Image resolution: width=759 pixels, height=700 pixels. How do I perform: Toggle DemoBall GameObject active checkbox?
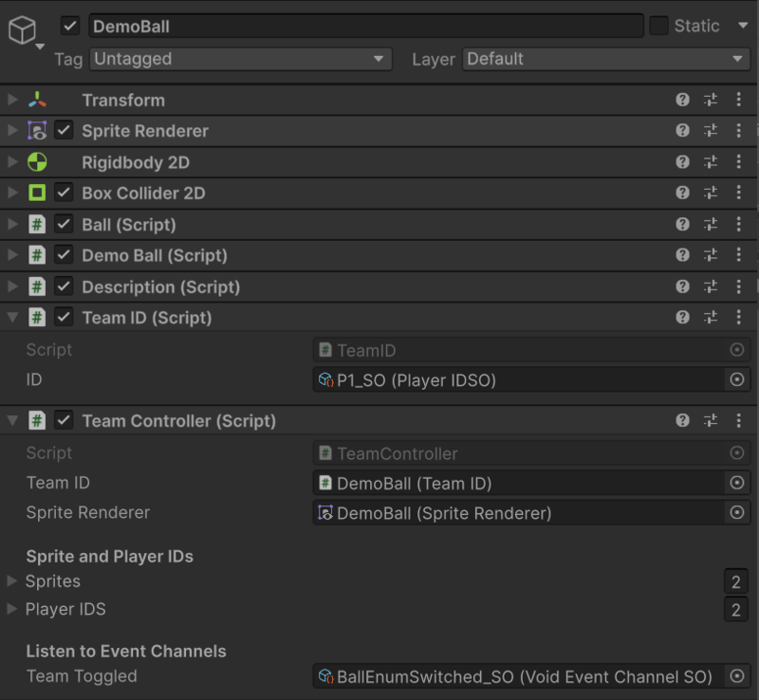[x=70, y=26]
